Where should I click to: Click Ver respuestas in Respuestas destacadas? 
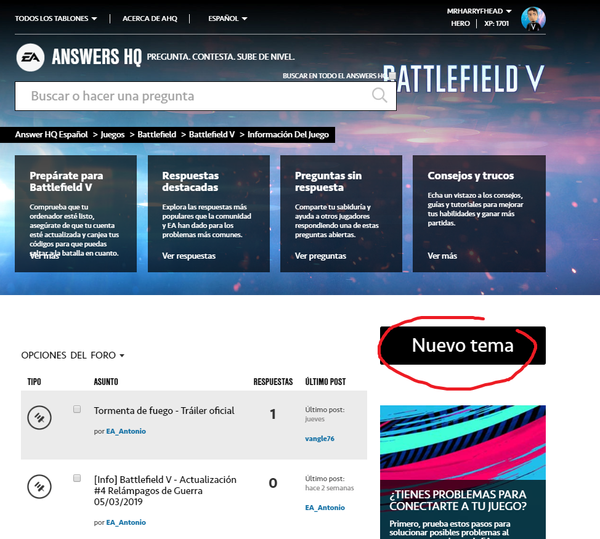pyautogui.click(x=189, y=256)
